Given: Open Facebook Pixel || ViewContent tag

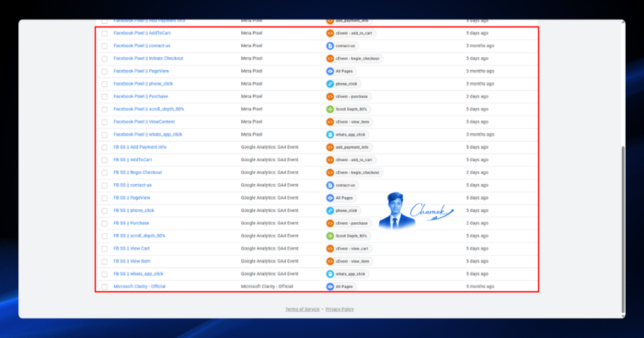Looking at the screenshot, I should coord(144,121).
